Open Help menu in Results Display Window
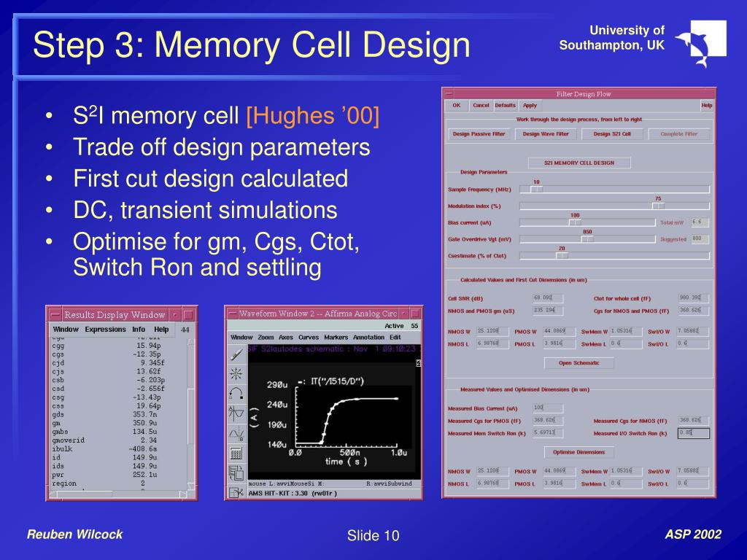The image size is (747, 560). coord(161,330)
